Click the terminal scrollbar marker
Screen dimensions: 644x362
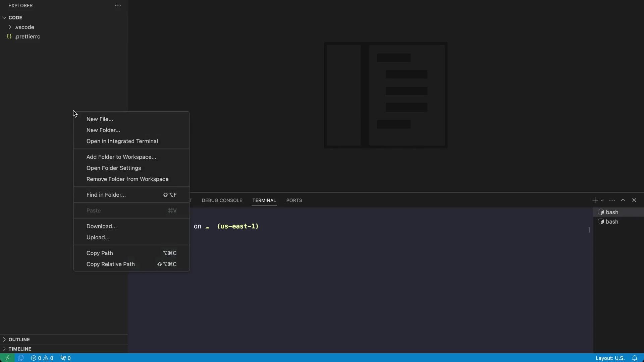589,230
